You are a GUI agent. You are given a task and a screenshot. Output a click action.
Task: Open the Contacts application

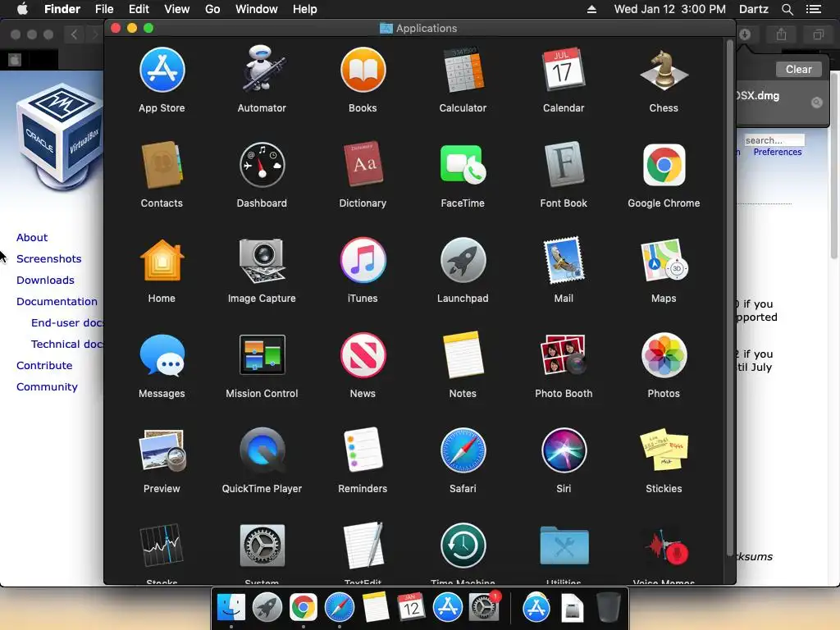[x=162, y=165]
